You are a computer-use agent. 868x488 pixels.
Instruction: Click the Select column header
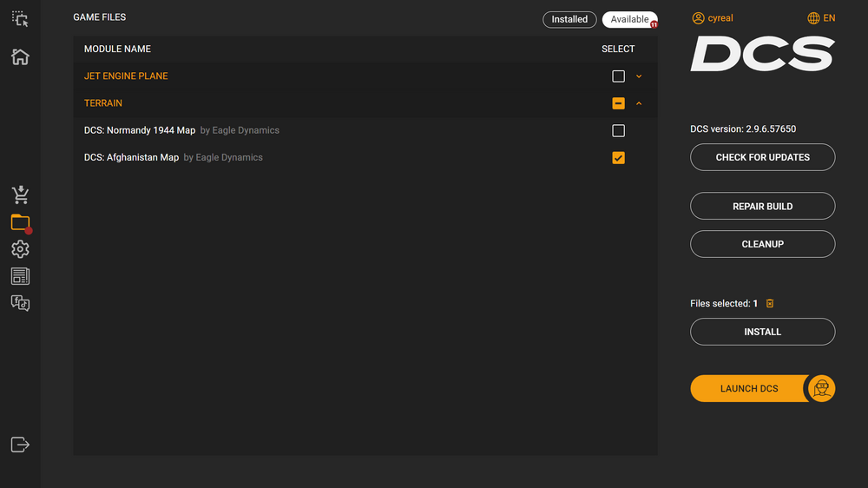pyautogui.click(x=618, y=49)
